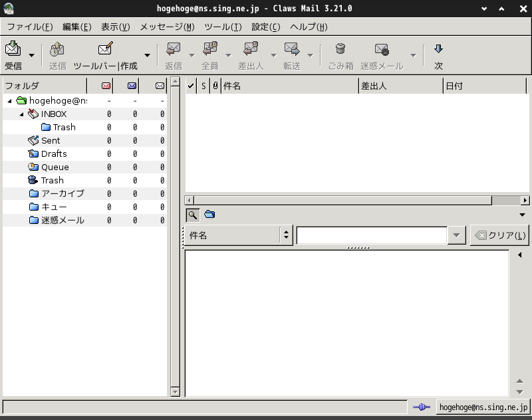
Task: Open the Reply dropdown arrow
Action: [192, 55]
